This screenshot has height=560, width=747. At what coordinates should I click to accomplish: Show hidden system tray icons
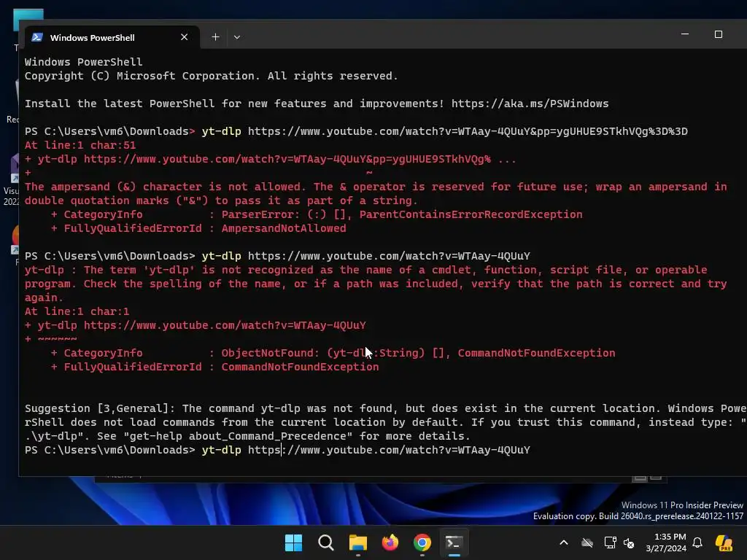pos(564,542)
